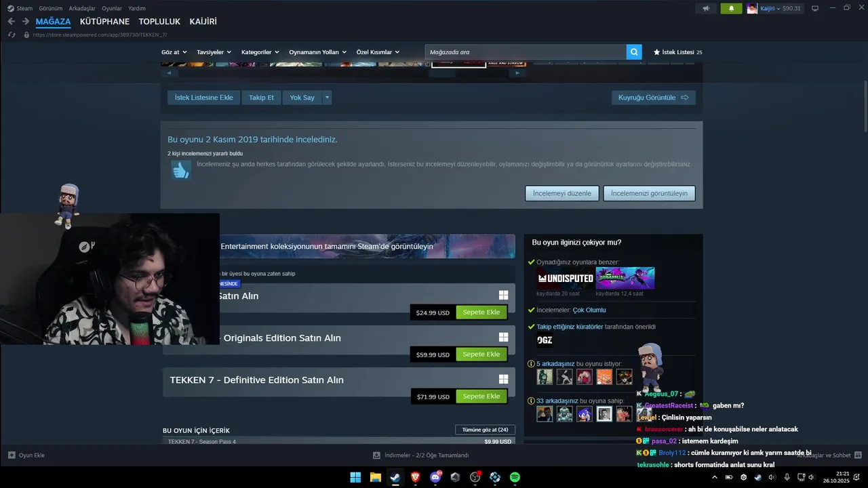Open the green notifications bell
The height and width of the screenshot is (488, 868).
731,8
